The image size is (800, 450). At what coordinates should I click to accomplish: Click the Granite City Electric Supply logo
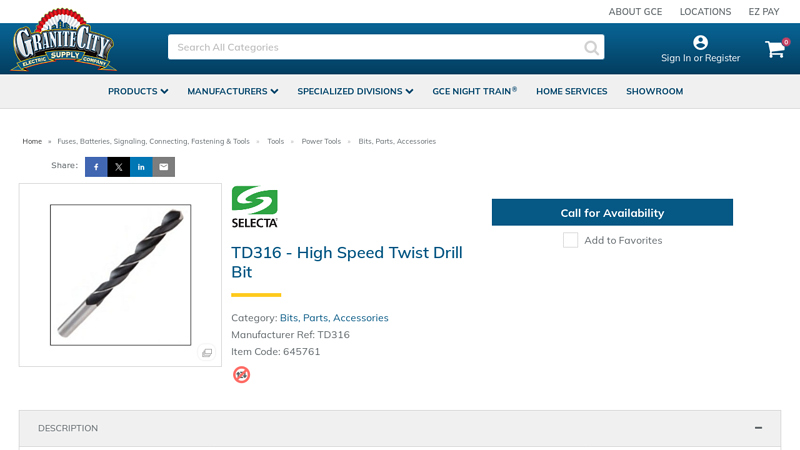[63, 40]
